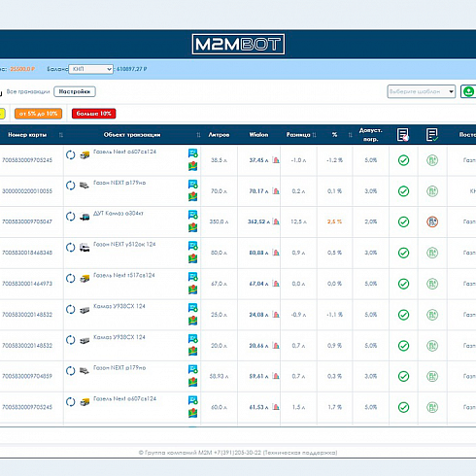
Task: Click document-check column header icon
Action: point(432,135)
